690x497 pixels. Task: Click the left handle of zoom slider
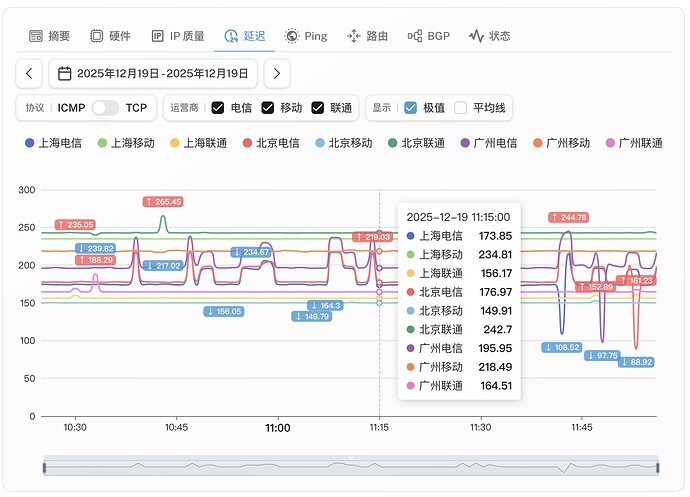[44, 467]
